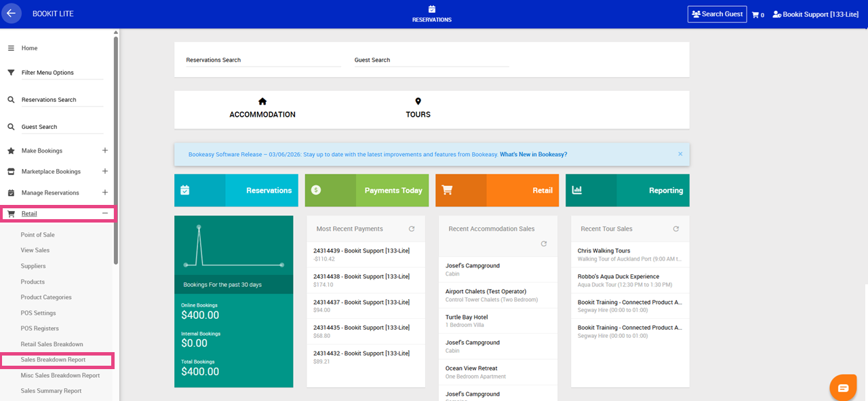Dismiss the software release banner
Image resolution: width=868 pixels, height=401 pixels.
(x=680, y=154)
